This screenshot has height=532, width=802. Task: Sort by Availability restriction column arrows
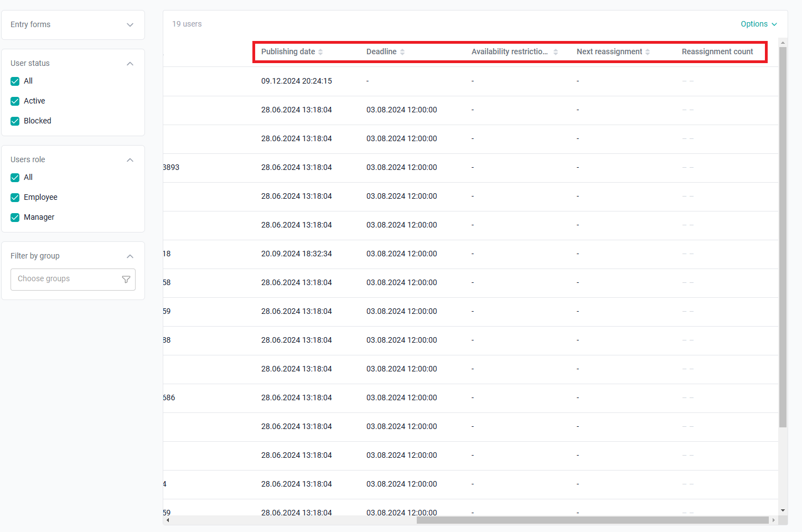coord(556,52)
